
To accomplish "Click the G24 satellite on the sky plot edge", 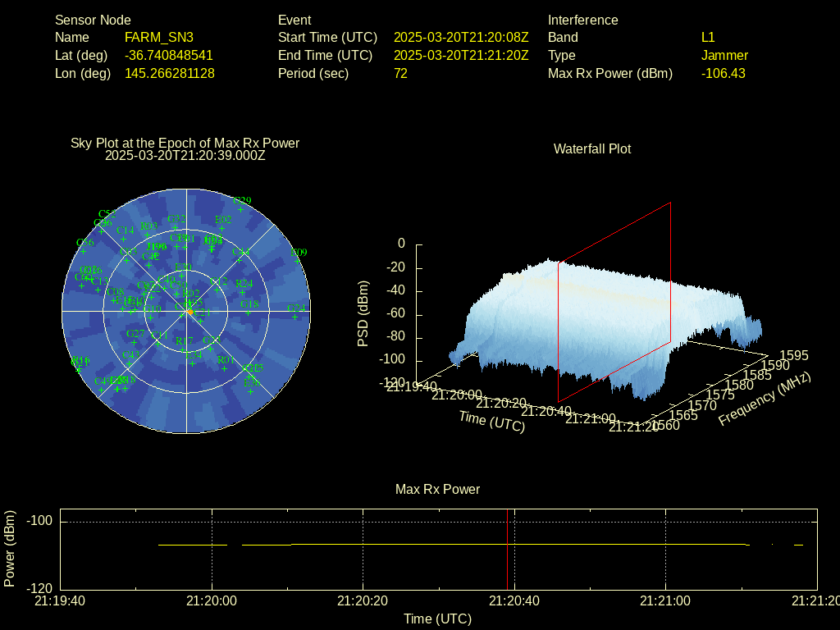I will click(x=296, y=317).
